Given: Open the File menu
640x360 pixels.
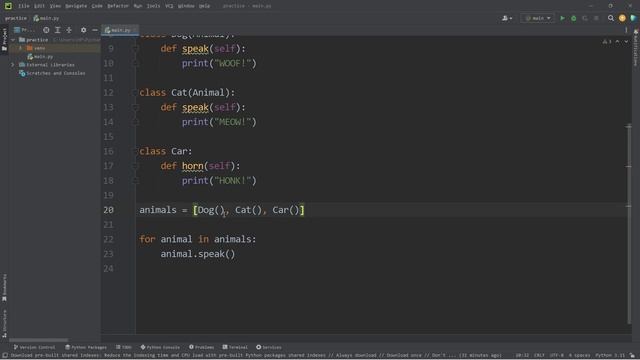Looking at the screenshot, I should 24,6.
